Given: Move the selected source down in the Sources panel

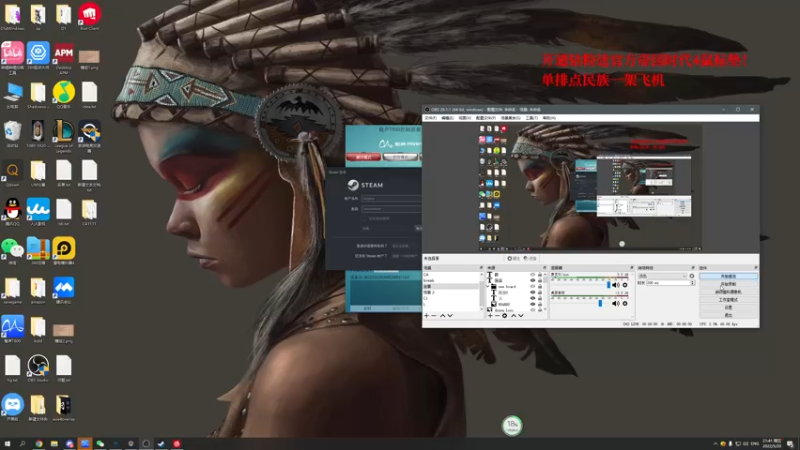Looking at the screenshot, I should click(x=520, y=316).
